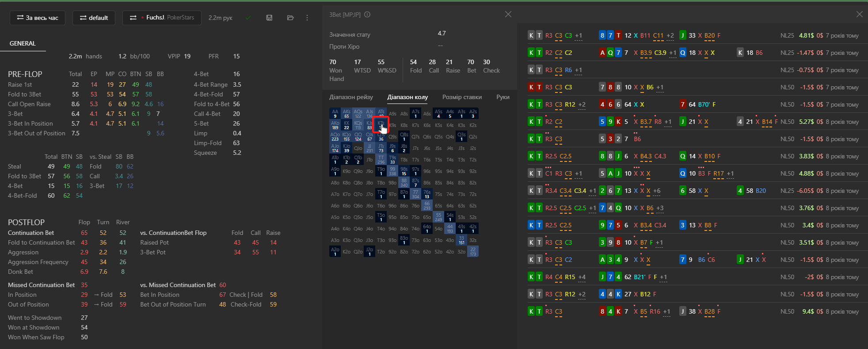Click the swap arrows icon beside FuchsJ
Screen dimensions: 868x349
point(133,18)
